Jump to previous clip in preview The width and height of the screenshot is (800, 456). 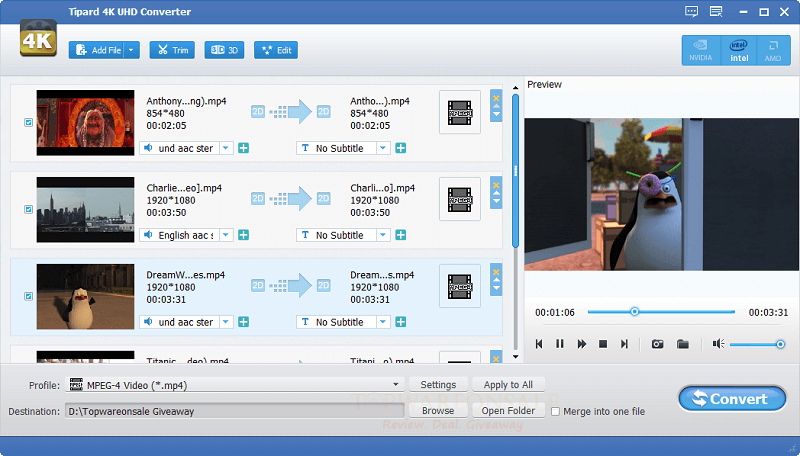click(539, 344)
